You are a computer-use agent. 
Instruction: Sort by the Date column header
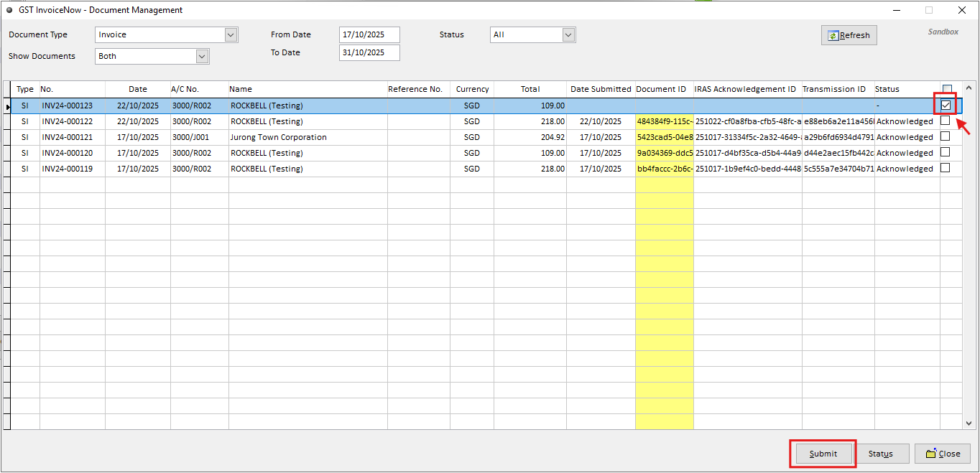pyautogui.click(x=138, y=89)
